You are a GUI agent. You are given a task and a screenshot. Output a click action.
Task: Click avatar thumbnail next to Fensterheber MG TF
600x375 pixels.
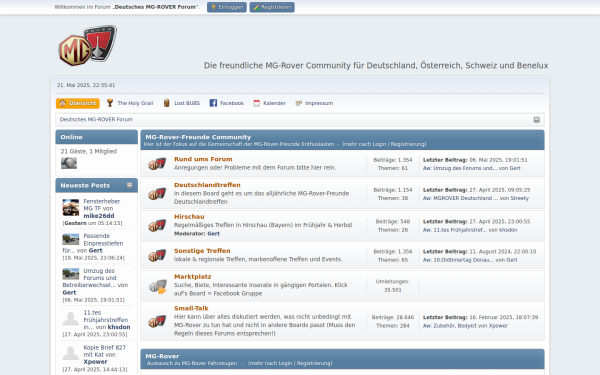click(71, 207)
